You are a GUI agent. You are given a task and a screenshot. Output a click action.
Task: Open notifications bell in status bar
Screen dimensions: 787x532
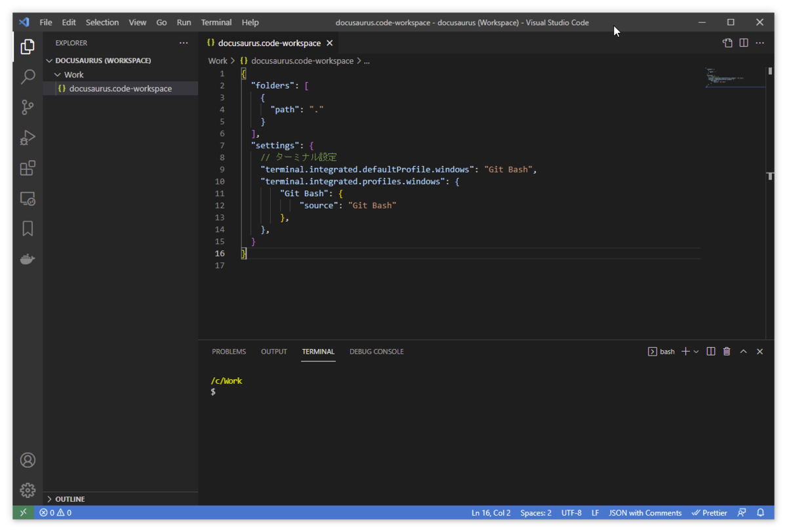point(761,512)
